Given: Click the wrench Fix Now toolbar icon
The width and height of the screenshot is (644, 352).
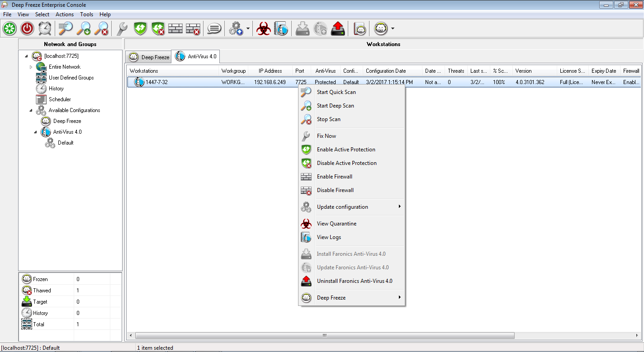Looking at the screenshot, I should [x=122, y=28].
